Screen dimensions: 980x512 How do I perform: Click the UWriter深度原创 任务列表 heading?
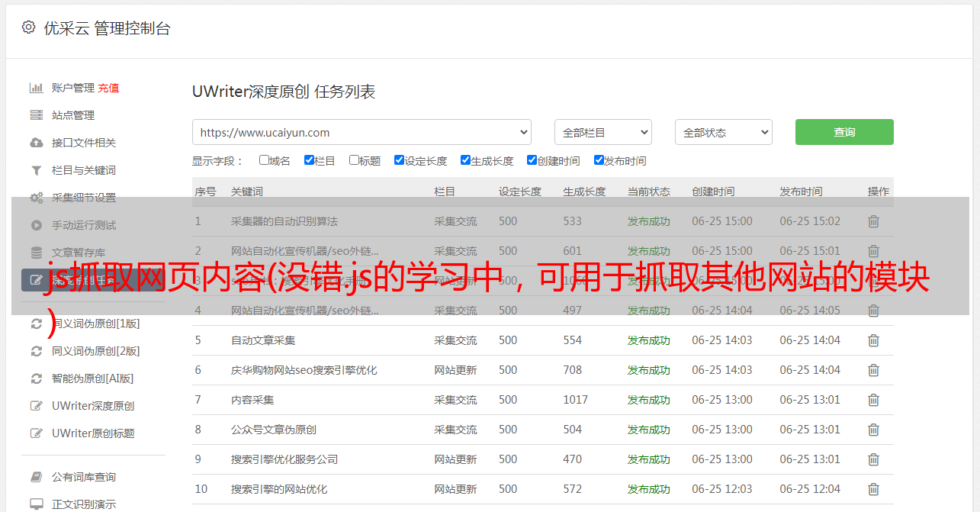(284, 92)
